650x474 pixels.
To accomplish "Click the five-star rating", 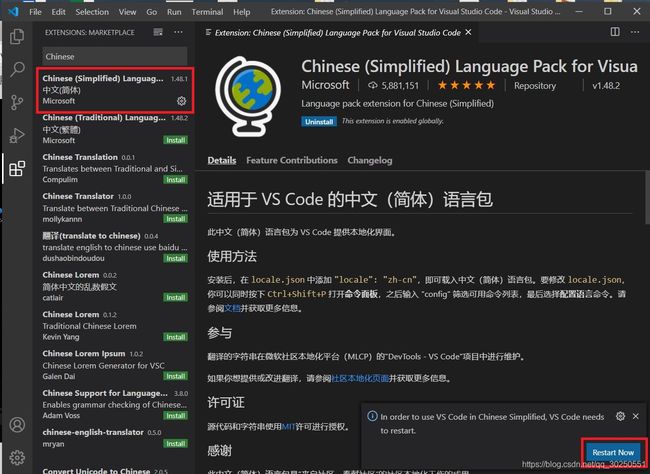I will [x=466, y=85].
